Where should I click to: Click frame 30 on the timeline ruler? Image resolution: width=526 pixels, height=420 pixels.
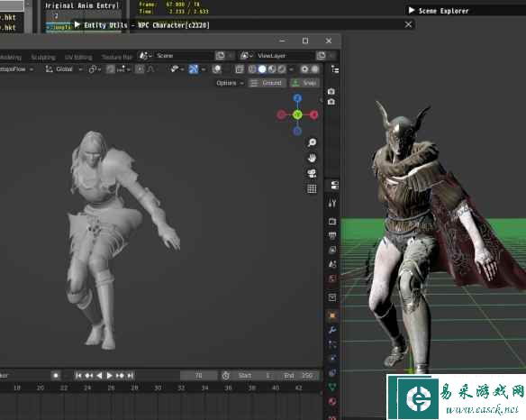158,388
